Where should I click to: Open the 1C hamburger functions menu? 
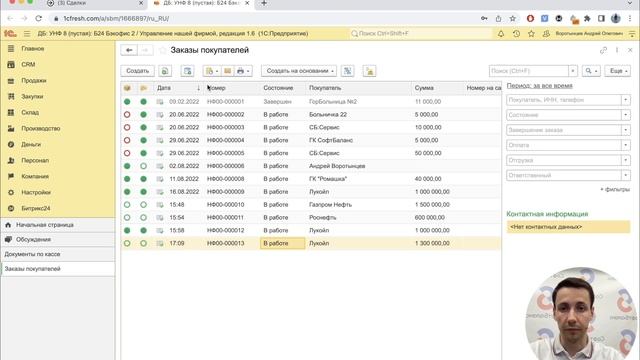coord(27,34)
